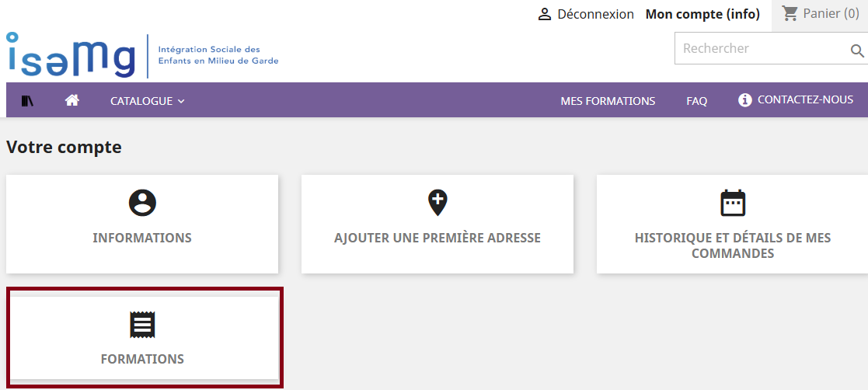Open the FAQ page
Viewport: 868px width, 390px height.
(x=697, y=101)
